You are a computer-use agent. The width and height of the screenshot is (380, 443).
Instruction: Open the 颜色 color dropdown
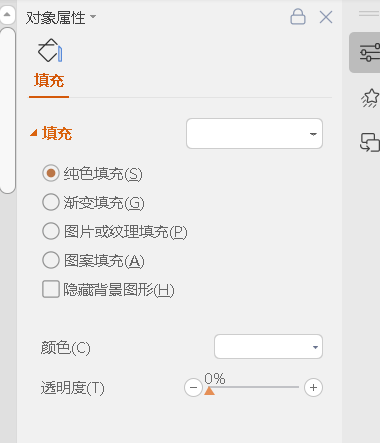pyautogui.click(x=268, y=347)
